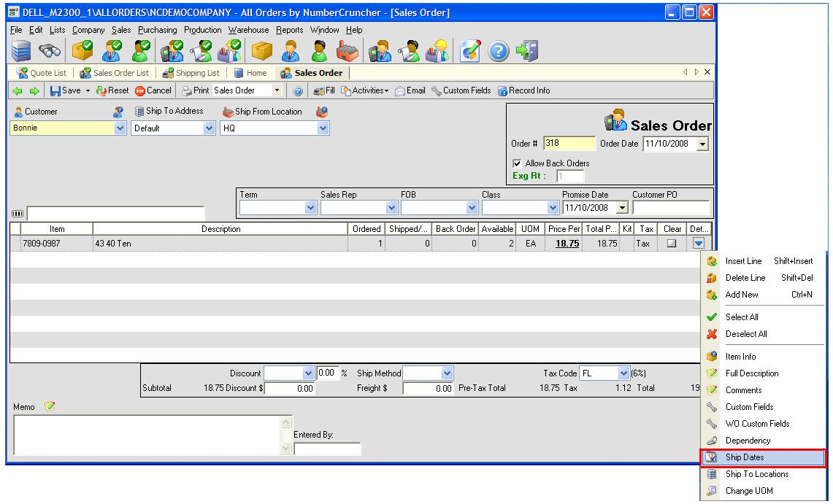The width and height of the screenshot is (833, 504).
Task: Expand the FOB dropdown
Action: (x=472, y=208)
